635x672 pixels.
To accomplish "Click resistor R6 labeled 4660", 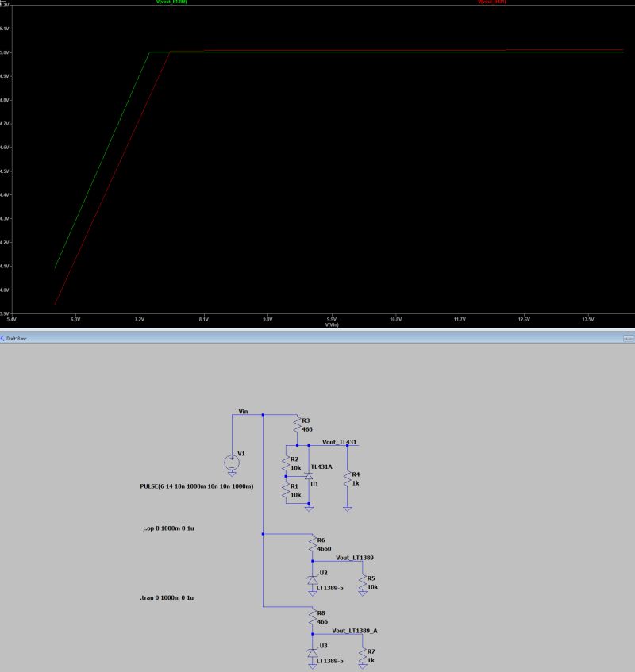I will pos(311,543).
